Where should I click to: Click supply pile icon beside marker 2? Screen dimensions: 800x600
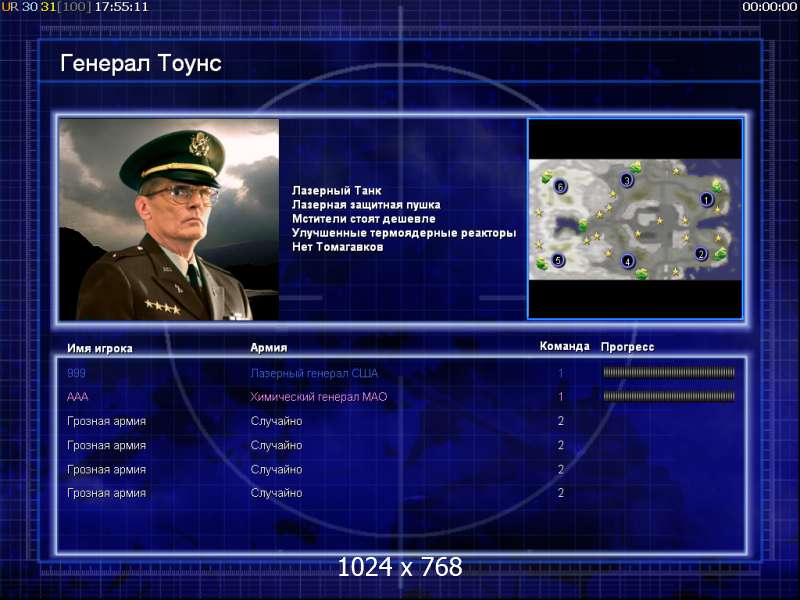(x=720, y=253)
